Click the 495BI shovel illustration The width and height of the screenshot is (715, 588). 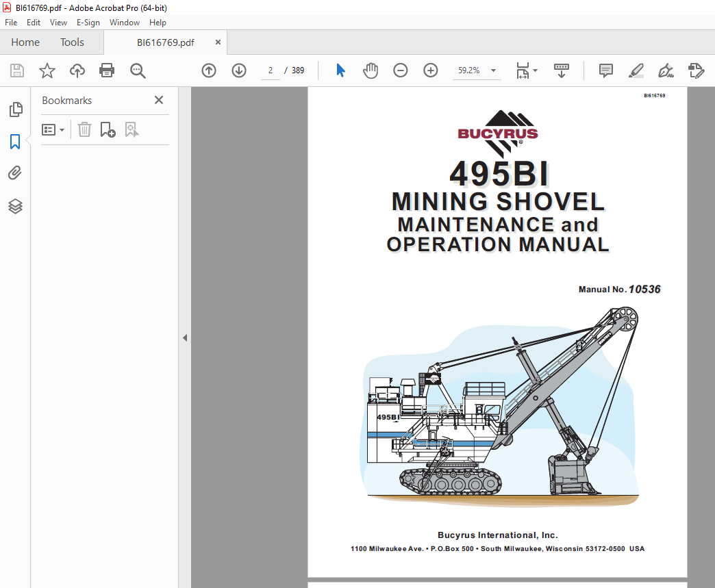(499, 406)
